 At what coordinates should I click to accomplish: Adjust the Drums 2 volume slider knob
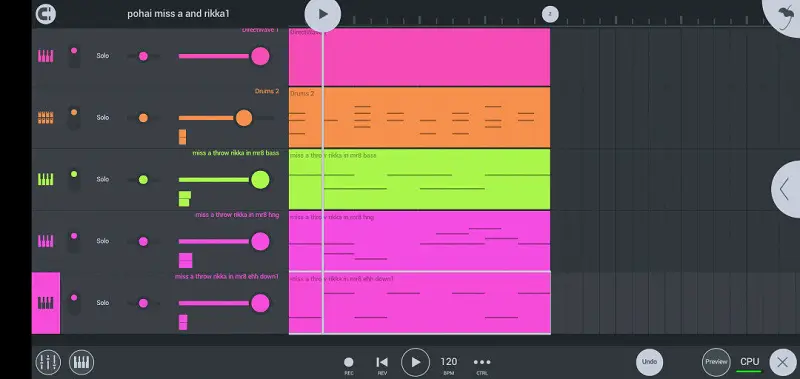pyautogui.click(x=244, y=118)
